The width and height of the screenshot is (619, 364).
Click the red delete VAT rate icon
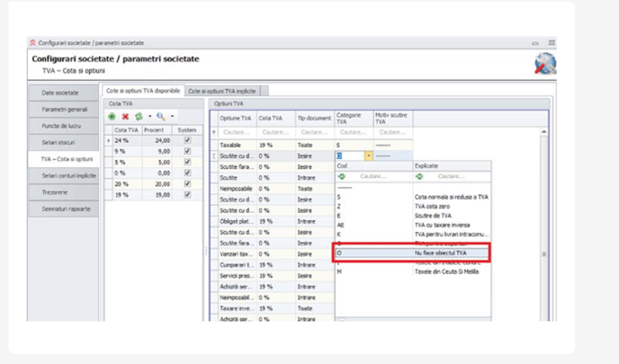tap(125, 116)
